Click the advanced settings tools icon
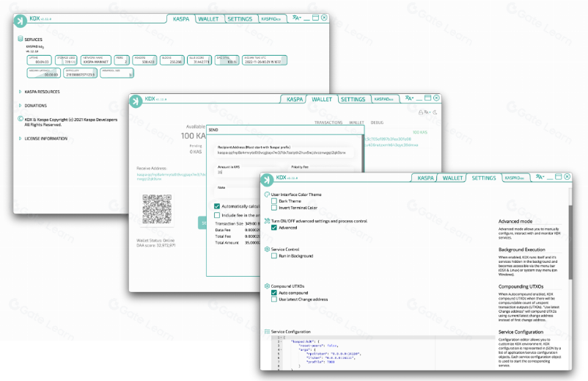588x381 pixels. pyautogui.click(x=267, y=221)
